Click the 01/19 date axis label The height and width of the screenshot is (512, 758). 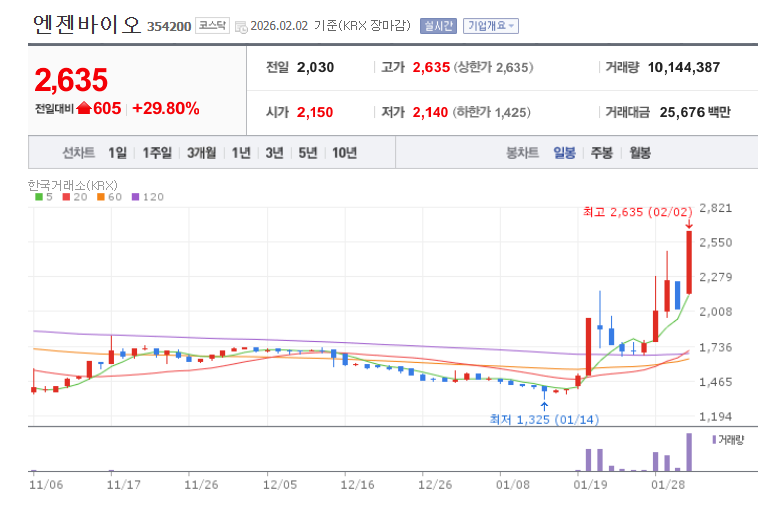(x=590, y=484)
